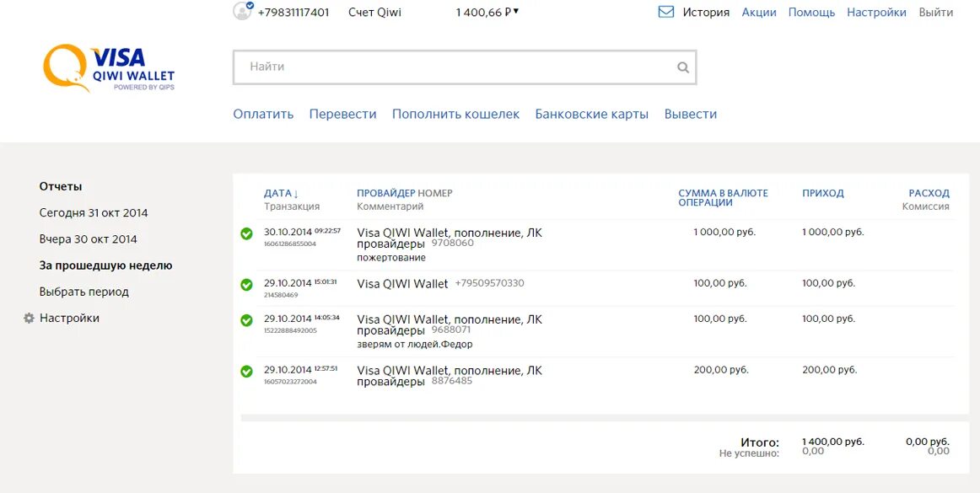Sort by ДАТА column header
980x493 pixels.
tap(281, 193)
